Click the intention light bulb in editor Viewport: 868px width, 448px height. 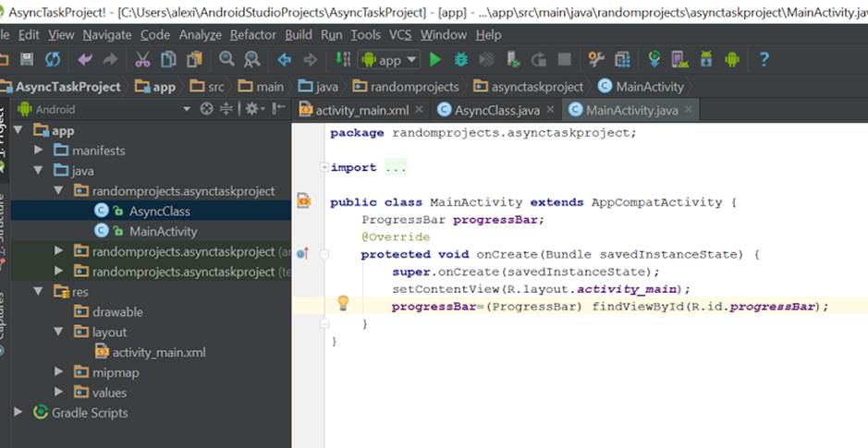(343, 303)
